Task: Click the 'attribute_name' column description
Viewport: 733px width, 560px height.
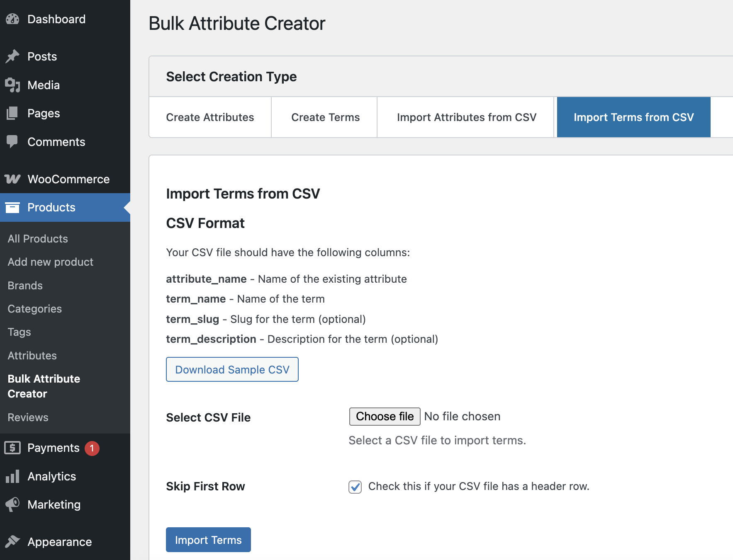Action: coord(286,279)
